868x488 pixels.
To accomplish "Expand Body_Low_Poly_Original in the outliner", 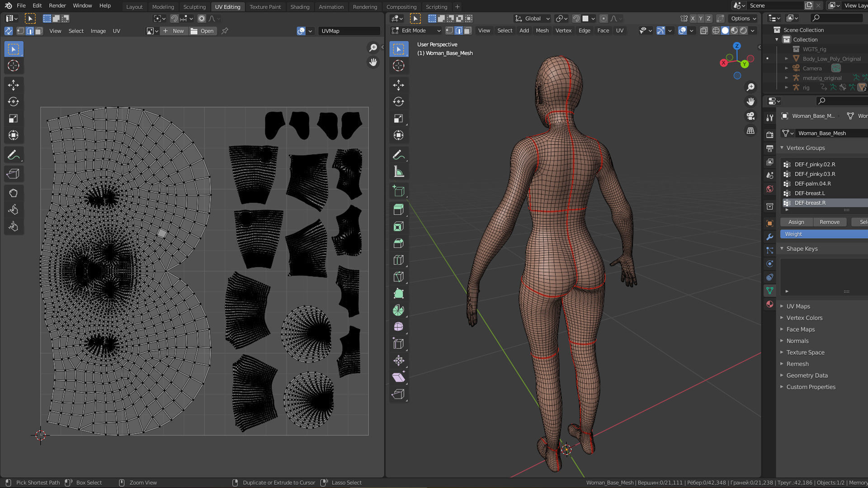I will (787, 59).
